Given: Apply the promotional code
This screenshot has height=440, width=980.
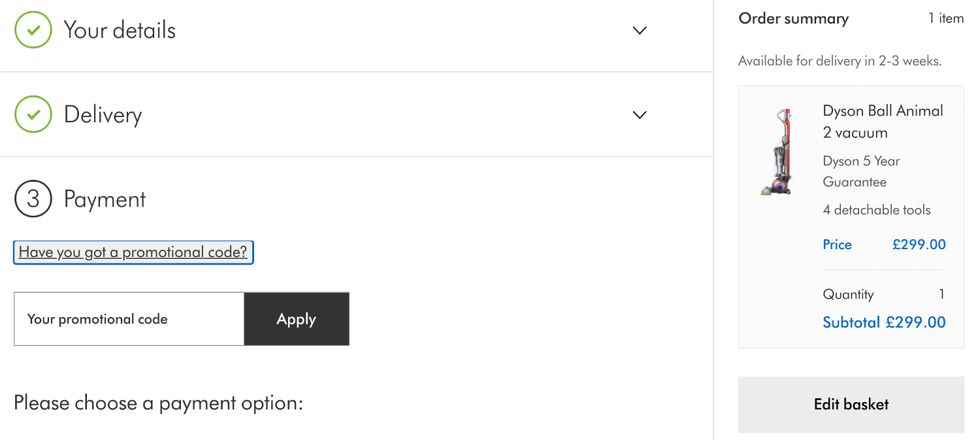Looking at the screenshot, I should 297,319.
